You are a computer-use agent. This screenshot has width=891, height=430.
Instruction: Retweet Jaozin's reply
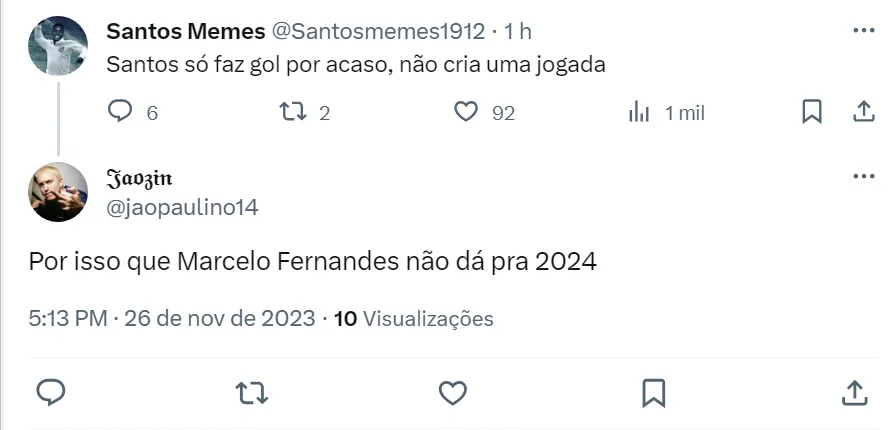(251, 392)
